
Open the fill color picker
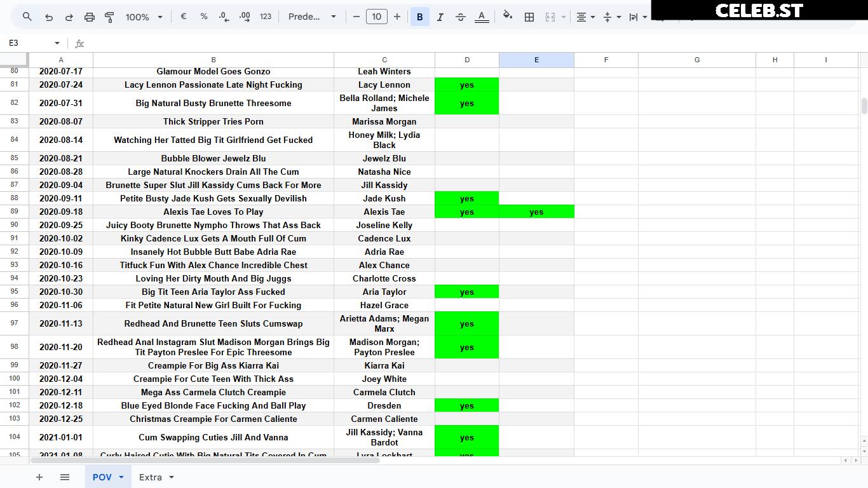pos(508,17)
